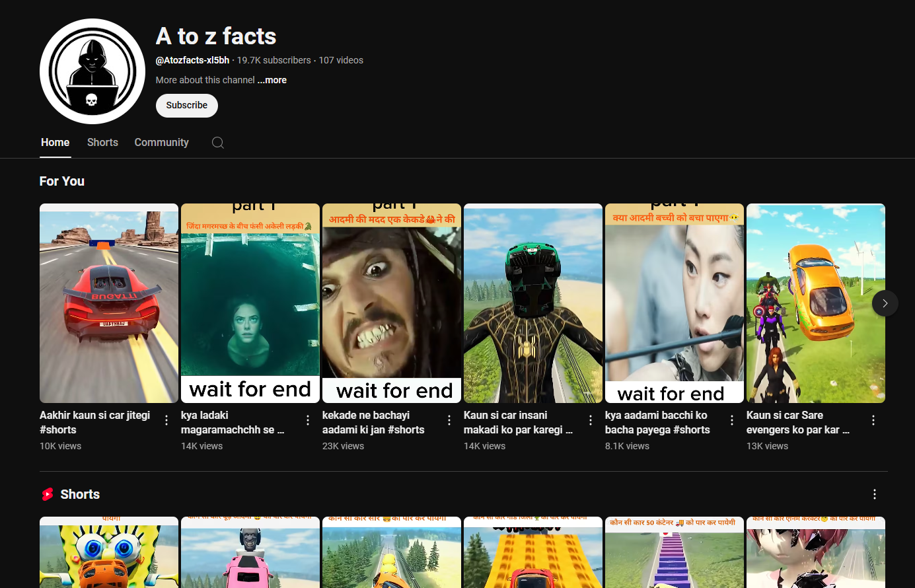Click the 8.1K views label

(627, 446)
